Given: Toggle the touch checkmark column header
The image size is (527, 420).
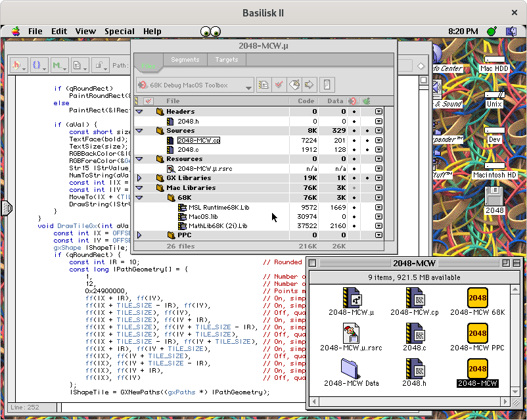Looking at the screenshot, I should tap(149, 101).
